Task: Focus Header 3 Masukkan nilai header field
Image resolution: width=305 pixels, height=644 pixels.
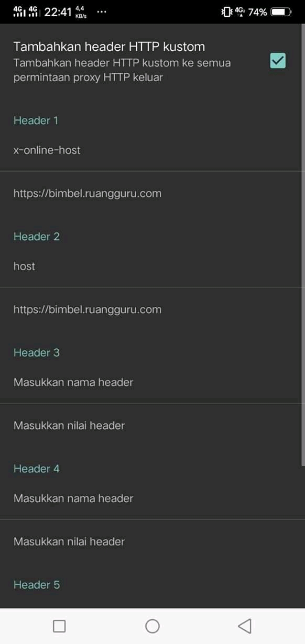Action: pyautogui.click(x=152, y=426)
